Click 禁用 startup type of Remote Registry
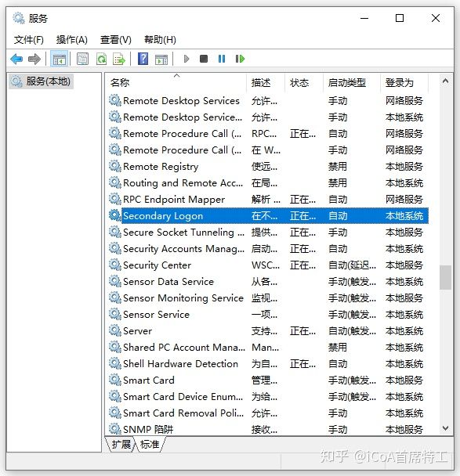 tap(338, 166)
